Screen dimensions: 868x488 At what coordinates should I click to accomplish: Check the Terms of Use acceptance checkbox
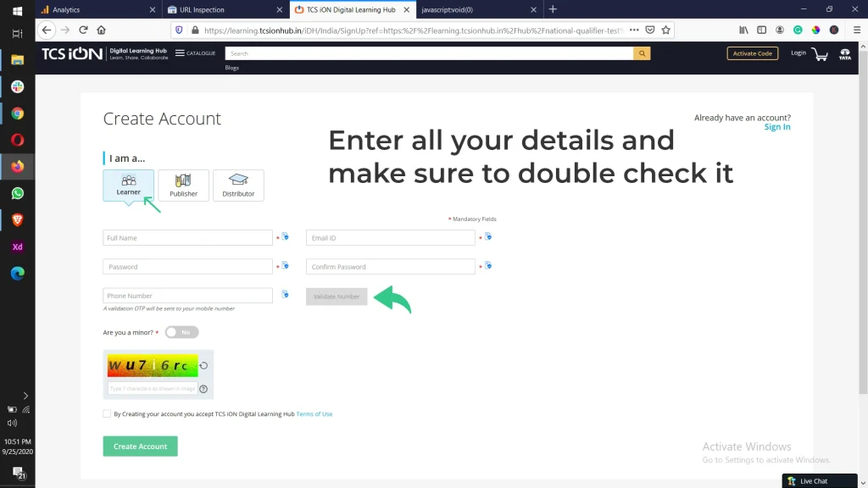107,414
